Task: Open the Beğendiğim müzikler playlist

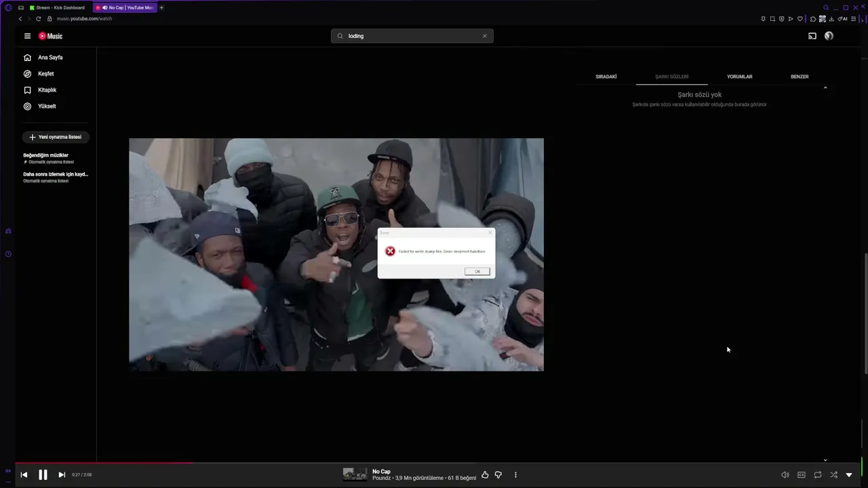Action: tap(56, 158)
